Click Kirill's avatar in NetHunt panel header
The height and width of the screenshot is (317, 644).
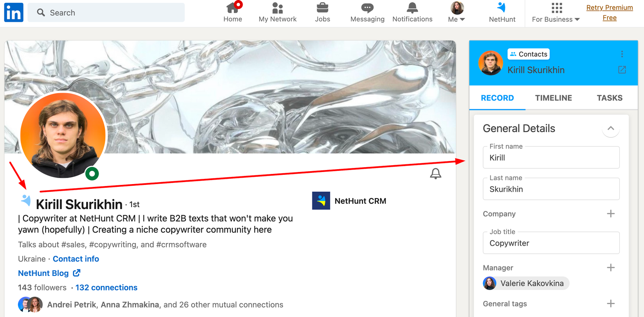490,63
